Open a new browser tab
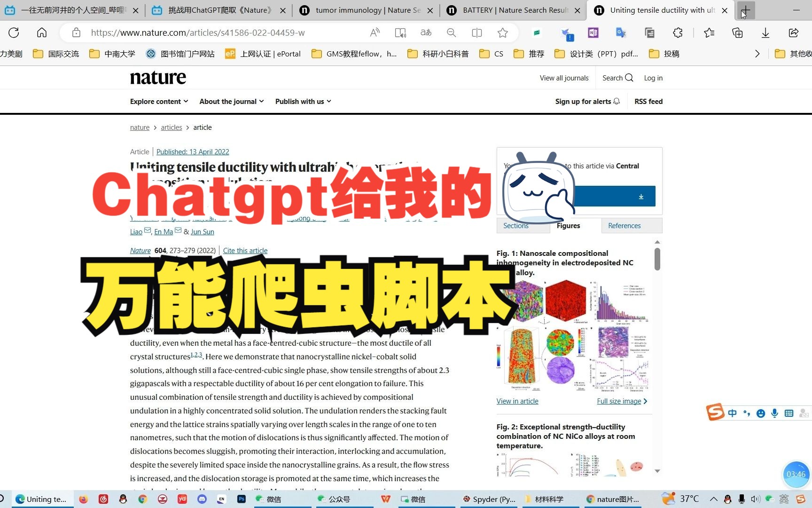Viewport: 812px width, 508px height. click(x=746, y=10)
